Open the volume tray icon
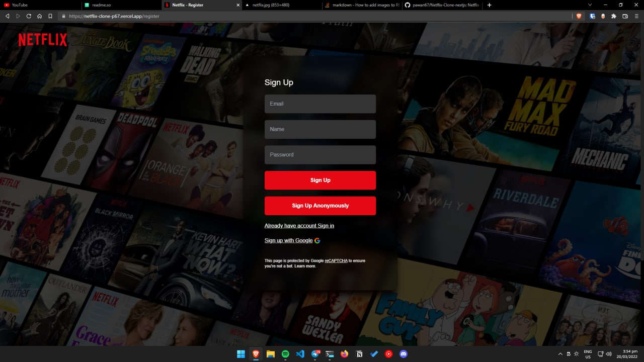 point(608,354)
